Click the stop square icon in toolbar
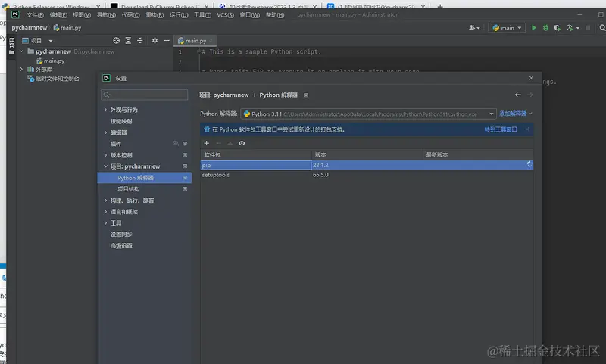606x364 pixels. pos(588,28)
